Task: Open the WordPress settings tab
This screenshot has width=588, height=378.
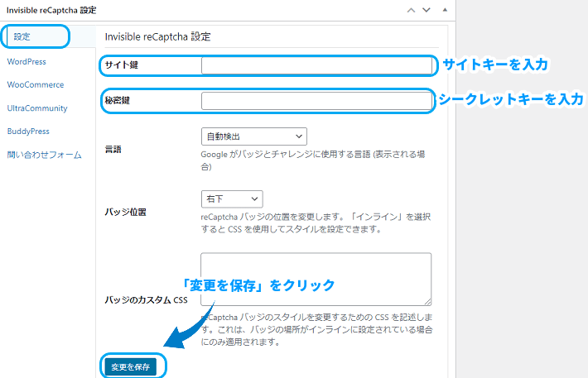Action: [27, 61]
